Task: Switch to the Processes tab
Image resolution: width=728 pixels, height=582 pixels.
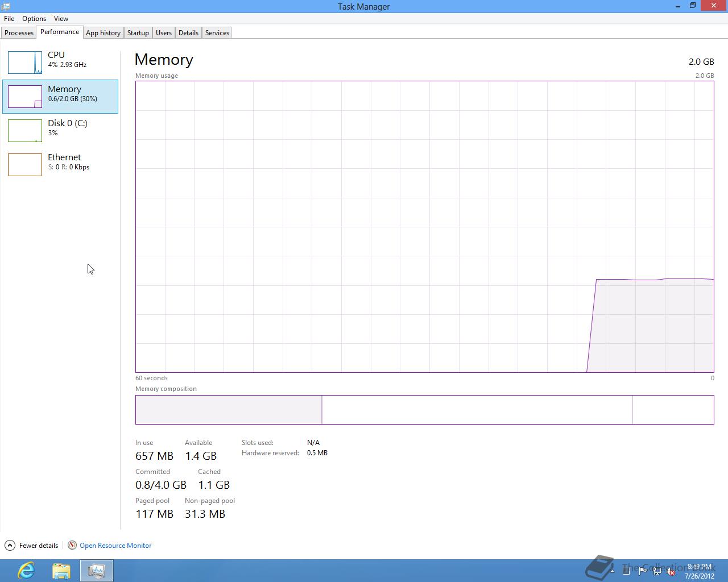Action: (19, 33)
